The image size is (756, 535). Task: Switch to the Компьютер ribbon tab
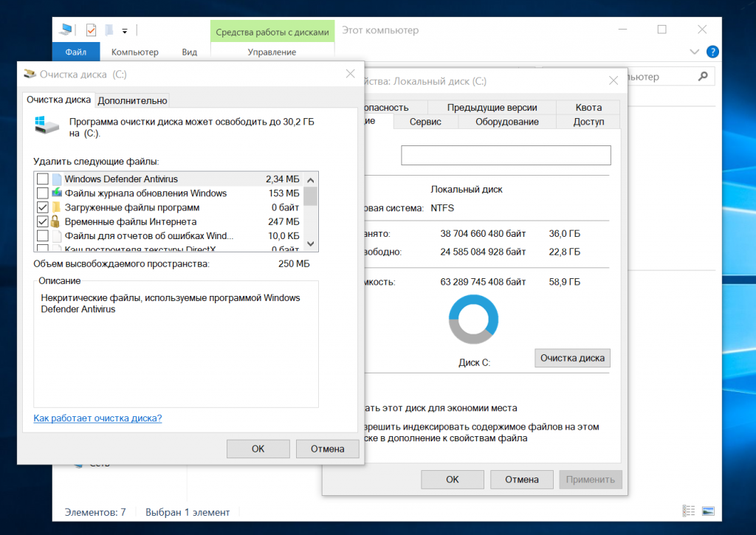click(134, 52)
